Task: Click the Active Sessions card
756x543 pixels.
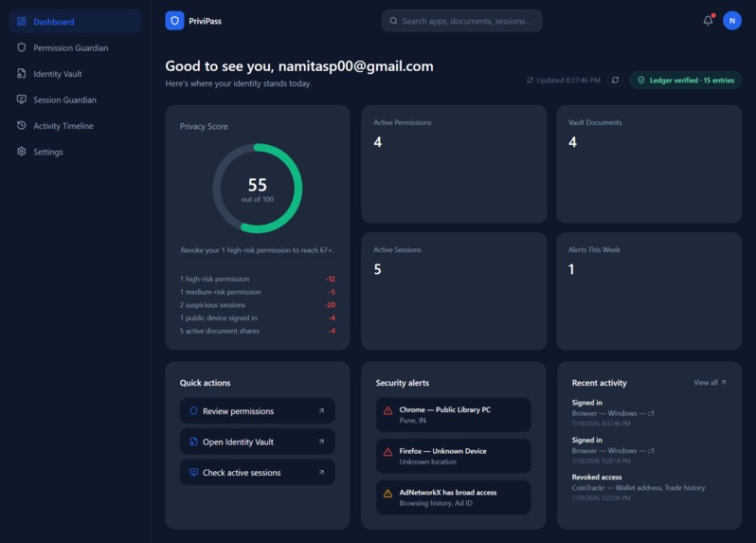Action: coord(454,291)
